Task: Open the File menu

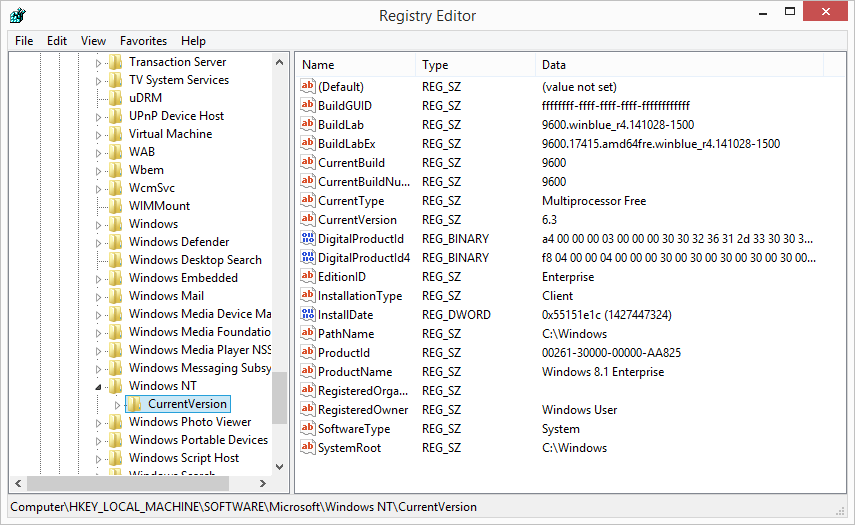Action: (x=24, y=41)
